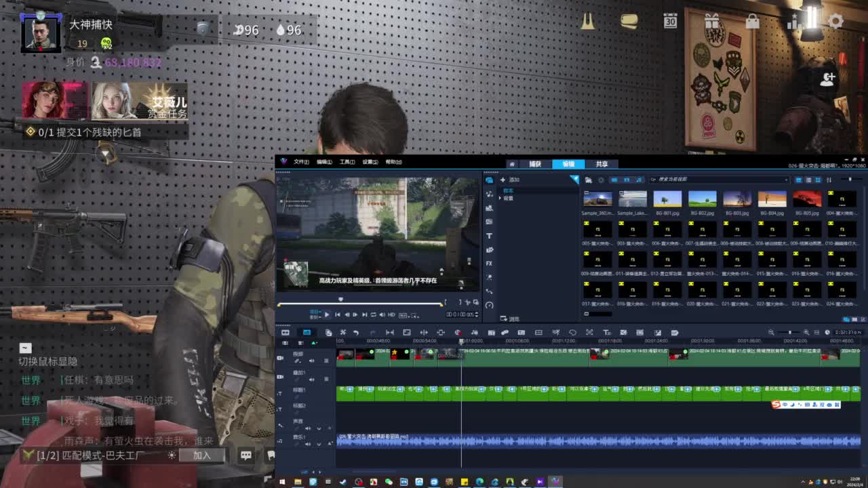The width and height of the screenshot is (868, 488).
Task: Switch to the 捕获 (Capture) tab
Action: point(535,164)
